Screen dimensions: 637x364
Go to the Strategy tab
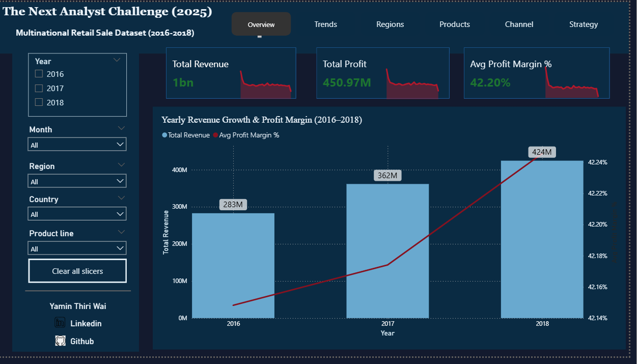[x=584, y=24]
